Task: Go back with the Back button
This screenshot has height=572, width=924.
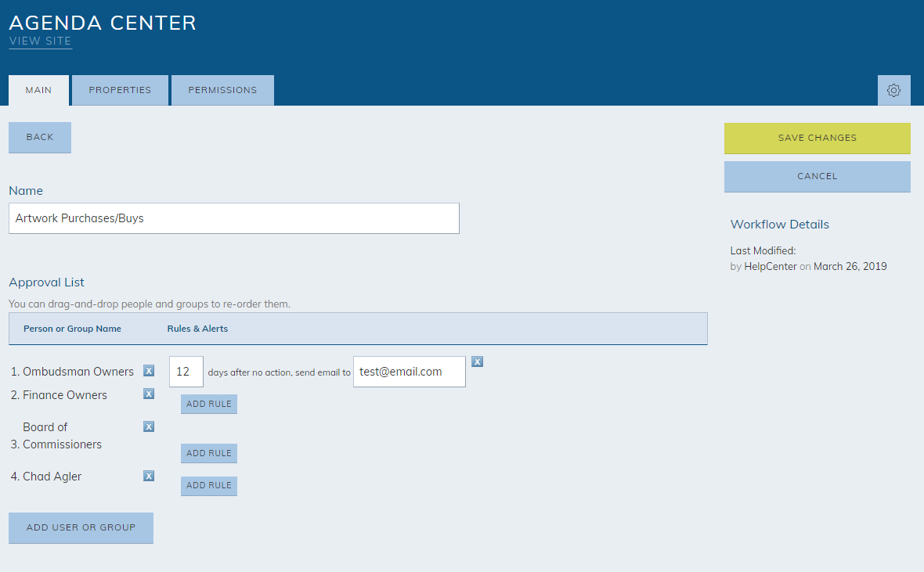Action: tap(40, 137)
